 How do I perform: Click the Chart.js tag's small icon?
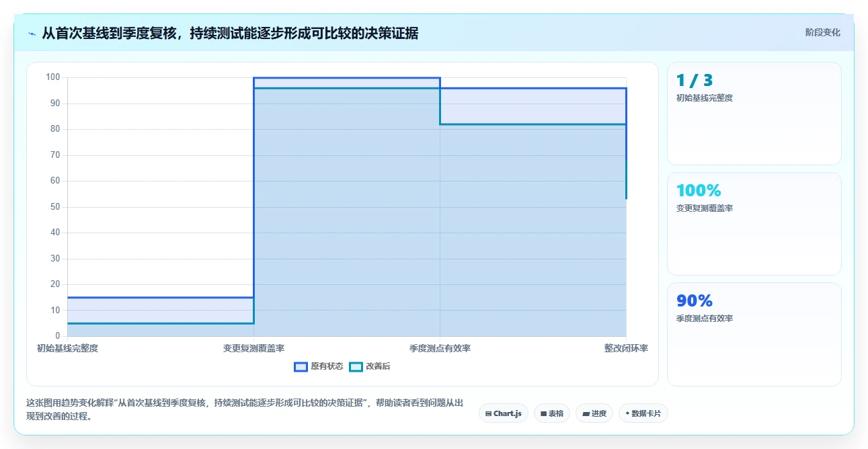pos(488,414)
